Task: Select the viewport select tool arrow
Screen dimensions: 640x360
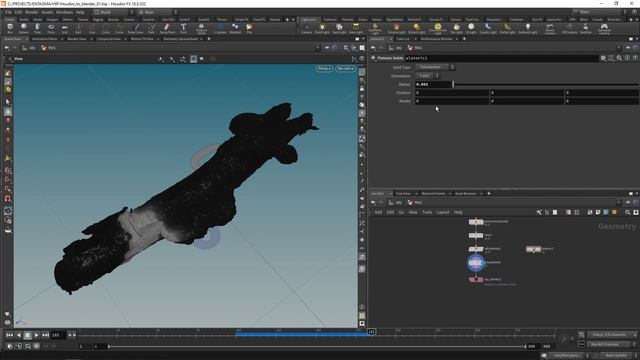Action: pyautogui.click(x=8, y=102)
